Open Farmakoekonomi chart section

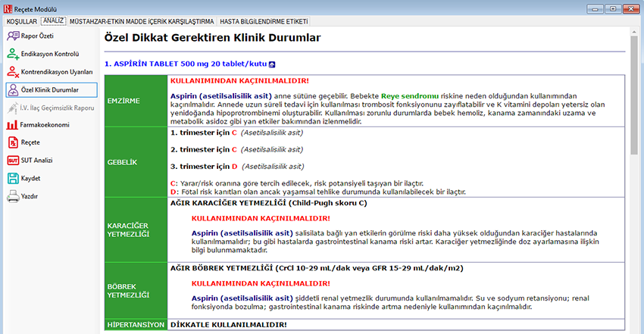[45, 125]
